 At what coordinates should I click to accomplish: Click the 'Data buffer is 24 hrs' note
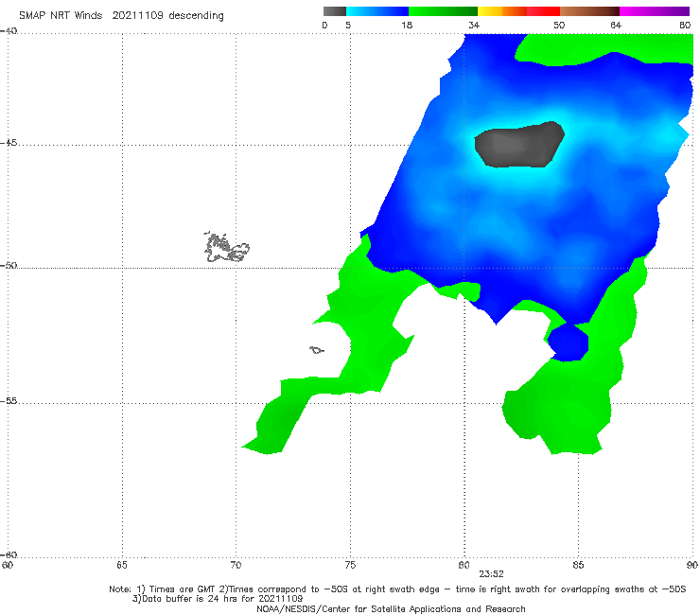(218, 599)
